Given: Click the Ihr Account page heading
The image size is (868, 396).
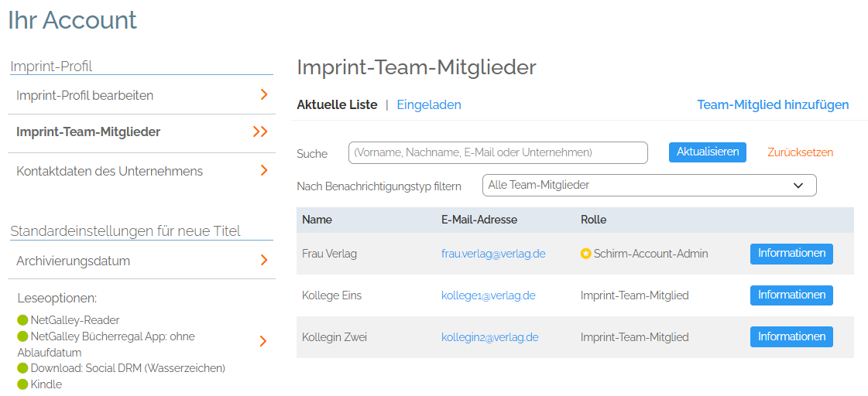Looking at the screenshot, I should click(72, 20).
